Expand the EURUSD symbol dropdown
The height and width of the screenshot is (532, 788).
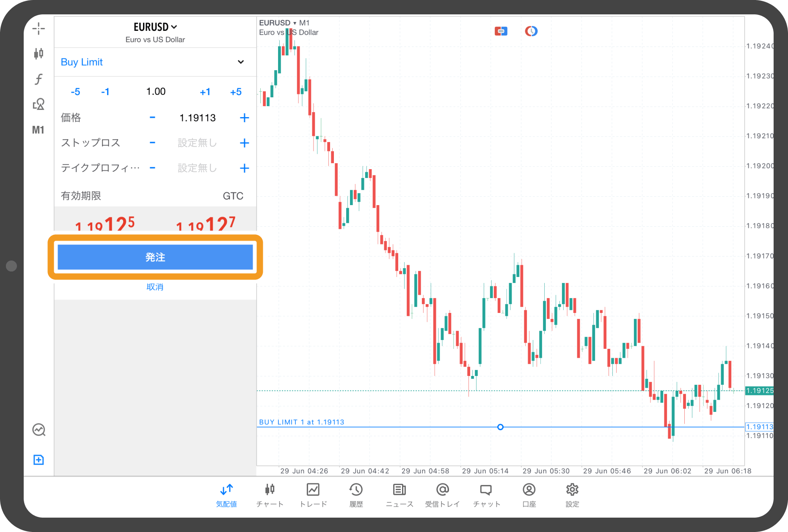155,27
